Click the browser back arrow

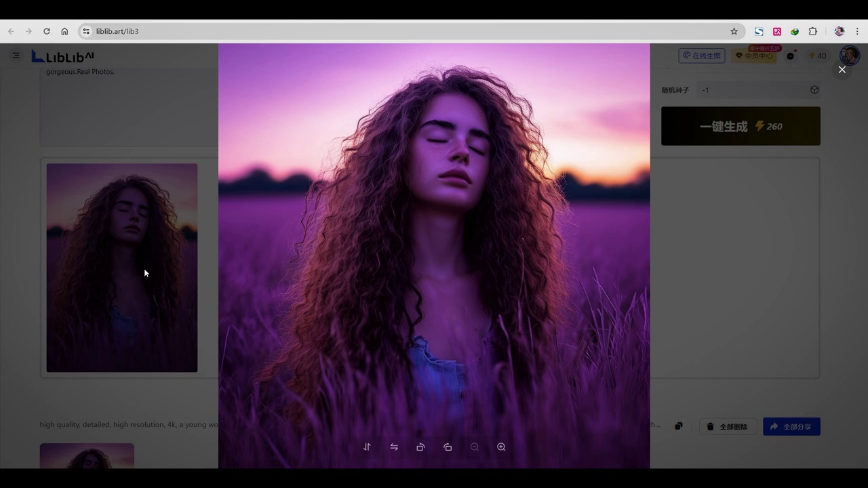11,31
